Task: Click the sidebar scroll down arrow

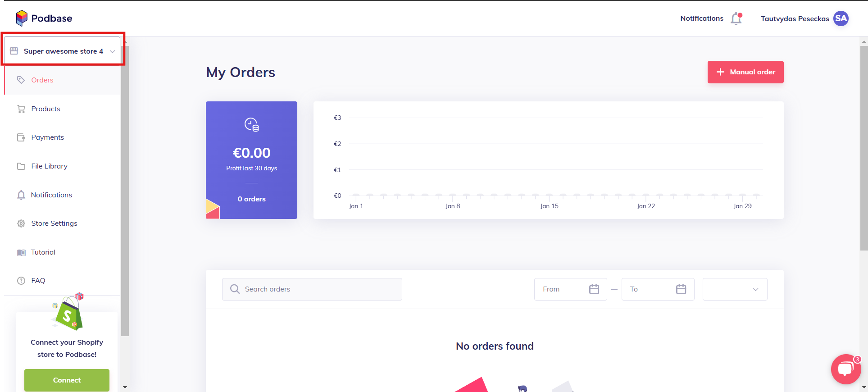Action: coord(125,387)
